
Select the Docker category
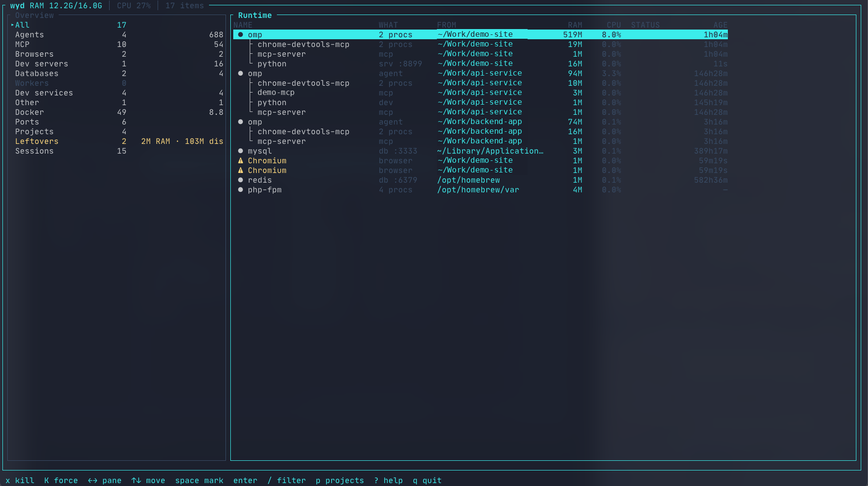(x=117, y=112)
